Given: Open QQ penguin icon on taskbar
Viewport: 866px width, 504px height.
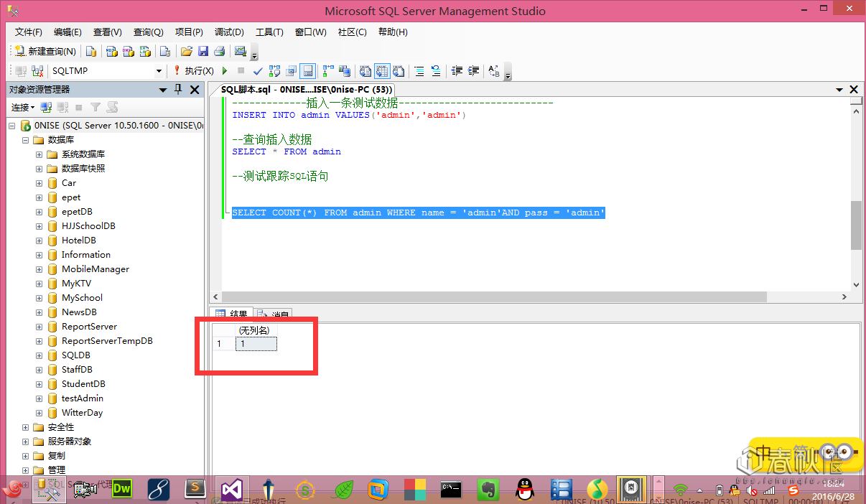Looking at the screenshot, I should coord(525,490).
